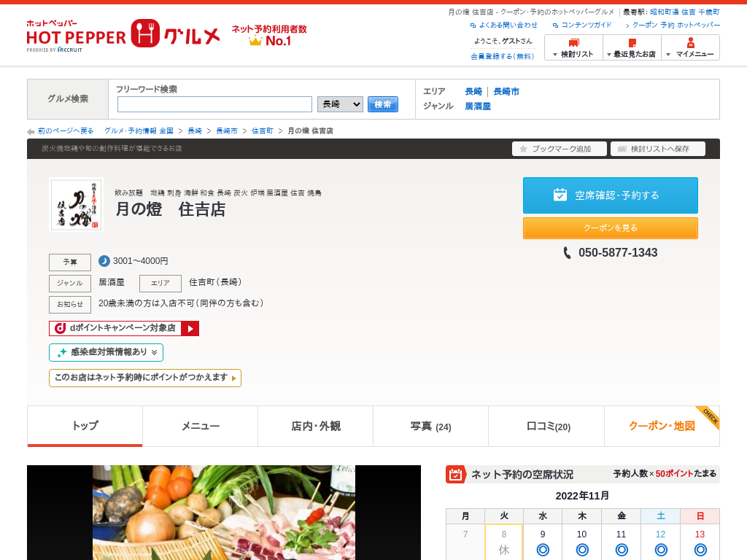Click the food photo of vegetables and skewers
The image size is (747, 560).
(x=224, y=513)
